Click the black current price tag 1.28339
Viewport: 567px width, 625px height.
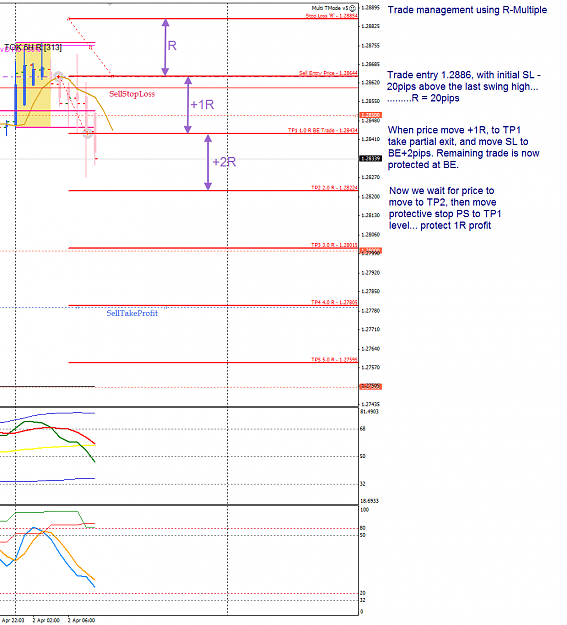point(371,159)
